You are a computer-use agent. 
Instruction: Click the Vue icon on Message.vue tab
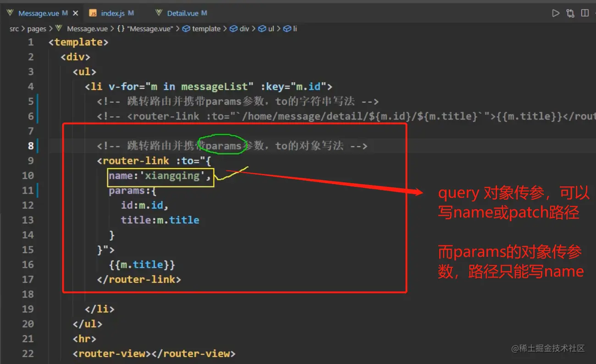(x=10, y=13)
